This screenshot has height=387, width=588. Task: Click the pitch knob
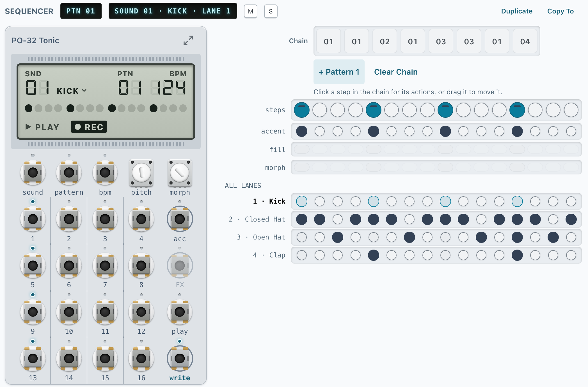point(141,173)
